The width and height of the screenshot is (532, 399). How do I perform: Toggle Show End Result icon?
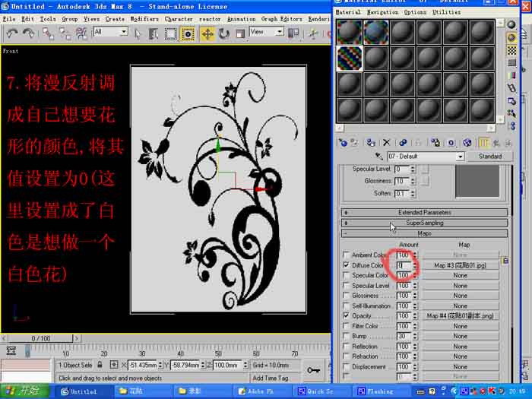(x=483, y=143)
